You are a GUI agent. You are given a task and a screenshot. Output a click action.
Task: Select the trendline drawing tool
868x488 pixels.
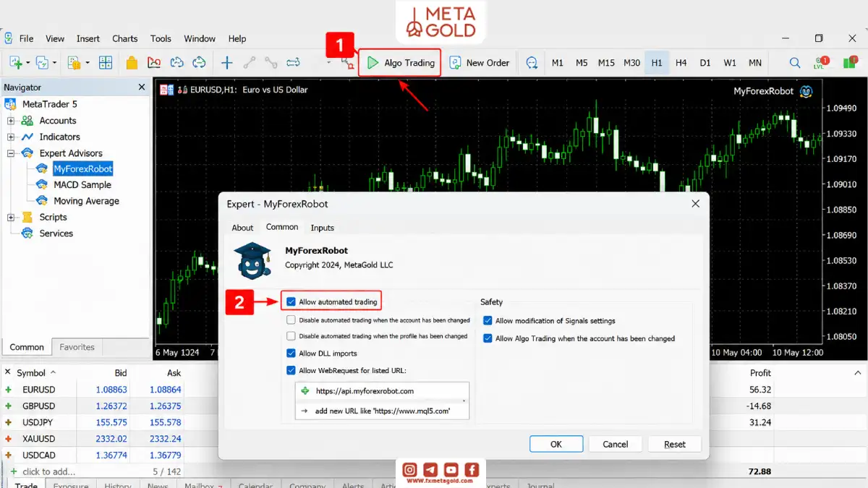tap(250, 63)
